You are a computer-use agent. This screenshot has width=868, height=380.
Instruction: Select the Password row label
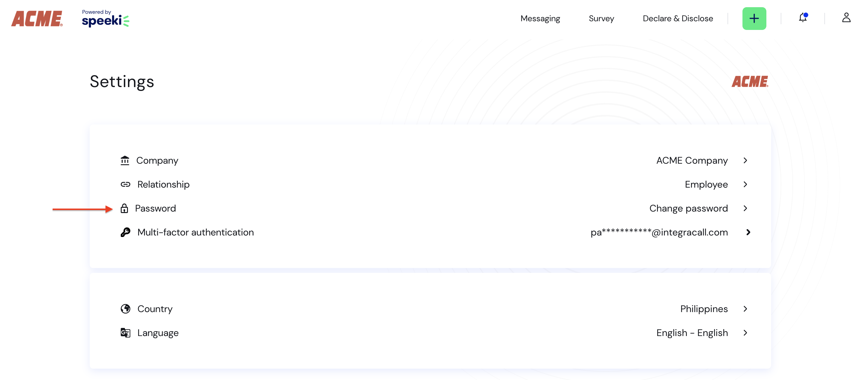point(155,208)
